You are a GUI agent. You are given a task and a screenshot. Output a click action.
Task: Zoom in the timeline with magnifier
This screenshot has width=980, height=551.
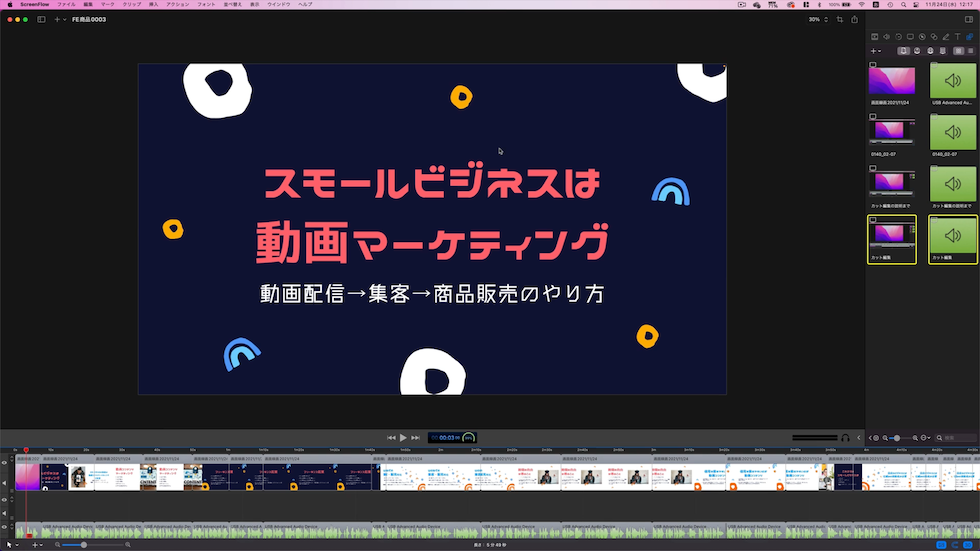click(128, 545)
